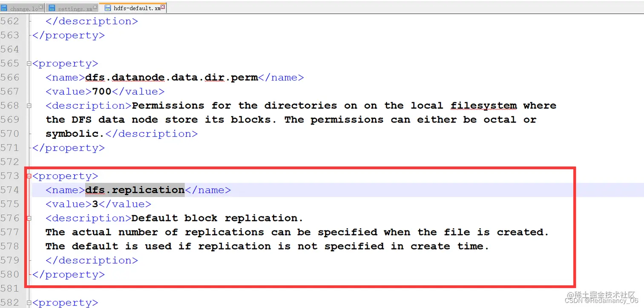The image size is (644, 308).
Task: Click the save icon on hdfs-default.xml tab
Action: pyautogui.click(x=108, y=8)
